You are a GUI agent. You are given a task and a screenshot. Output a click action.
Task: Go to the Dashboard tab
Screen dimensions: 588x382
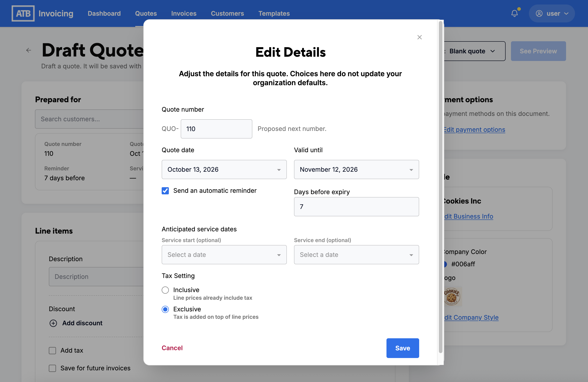click(x=104, y=13)
